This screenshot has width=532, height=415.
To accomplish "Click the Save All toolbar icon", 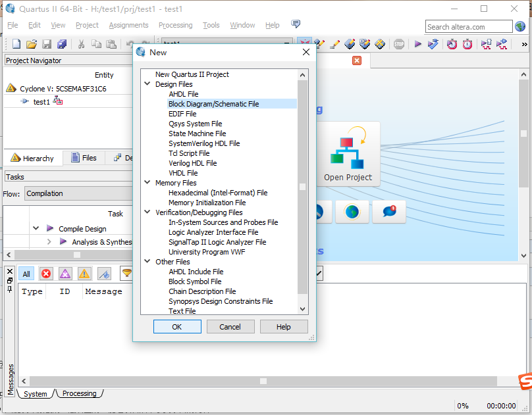I will pyautogui.click(x=62, y=44).
